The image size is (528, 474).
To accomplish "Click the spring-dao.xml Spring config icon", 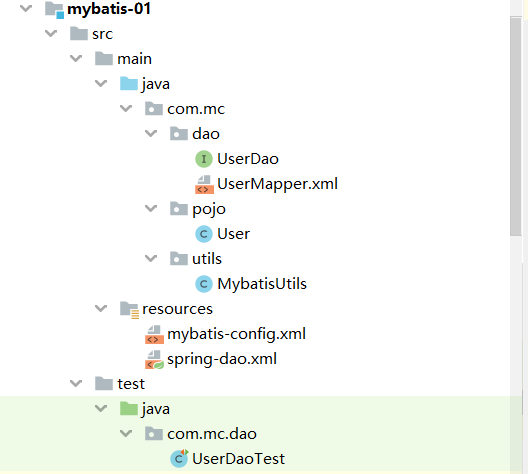I will click(154, 360).
